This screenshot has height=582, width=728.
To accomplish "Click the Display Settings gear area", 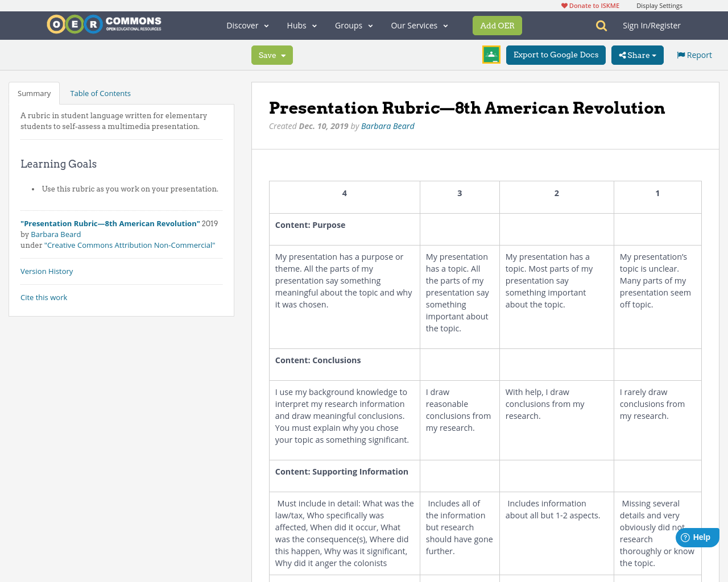I will pos(659,5).
